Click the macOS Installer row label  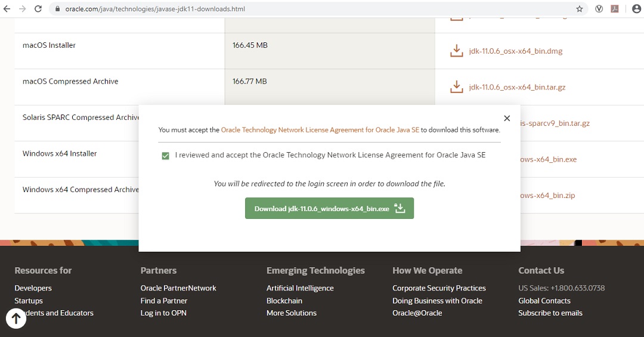coord(49,45)
